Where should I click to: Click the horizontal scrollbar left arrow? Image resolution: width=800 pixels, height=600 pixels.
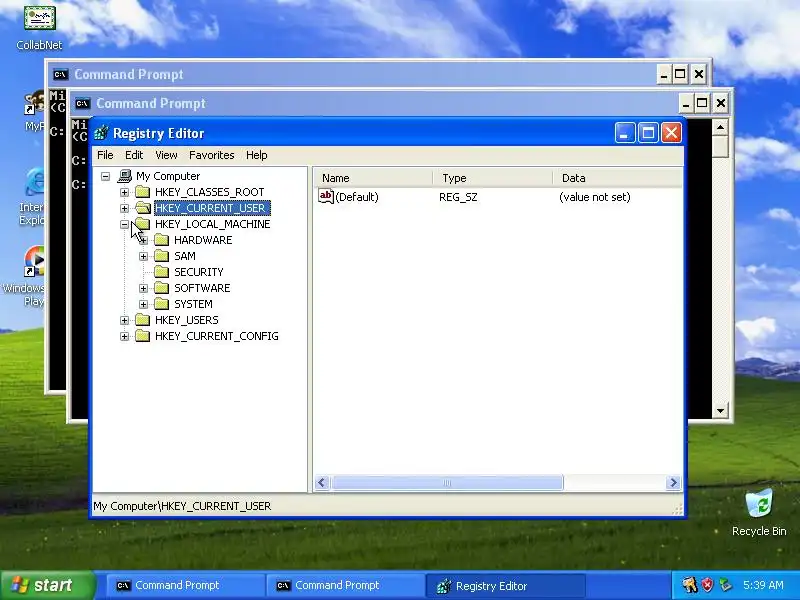(322, 483)
